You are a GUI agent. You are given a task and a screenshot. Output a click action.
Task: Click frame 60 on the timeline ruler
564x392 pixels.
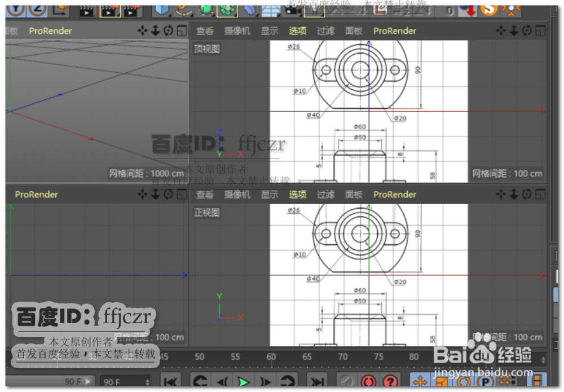click(271, 357)
